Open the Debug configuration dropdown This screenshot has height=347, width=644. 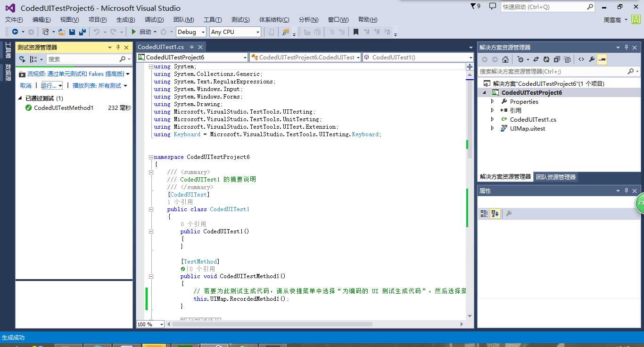pos(191,32)
